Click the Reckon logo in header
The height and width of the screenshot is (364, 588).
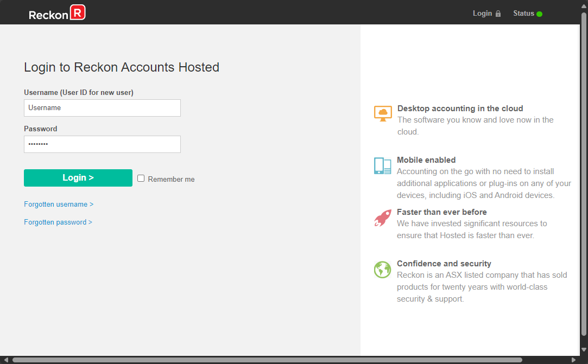57,12
